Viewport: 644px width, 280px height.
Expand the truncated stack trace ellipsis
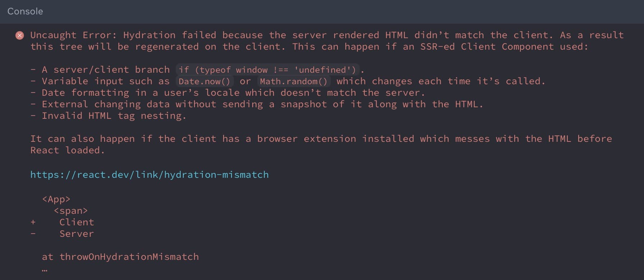45,269
